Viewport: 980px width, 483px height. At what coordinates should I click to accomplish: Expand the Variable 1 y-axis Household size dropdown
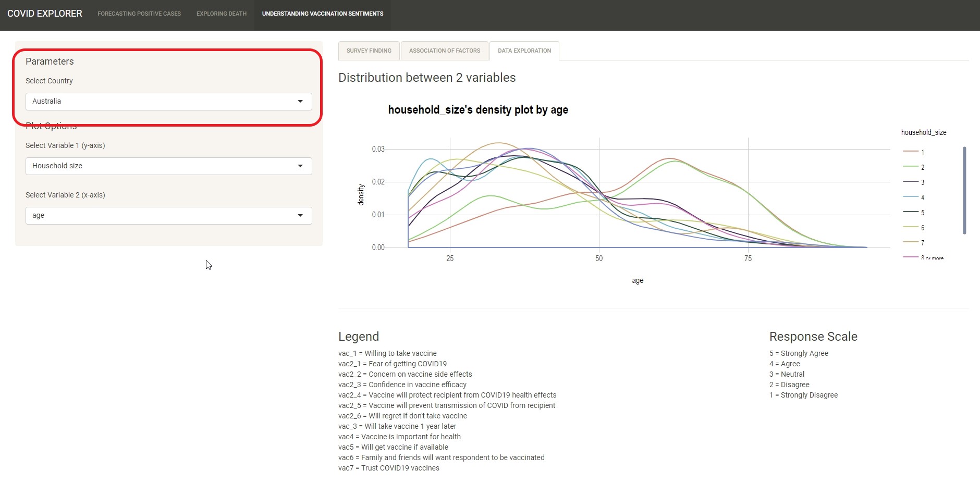[168, 166]
